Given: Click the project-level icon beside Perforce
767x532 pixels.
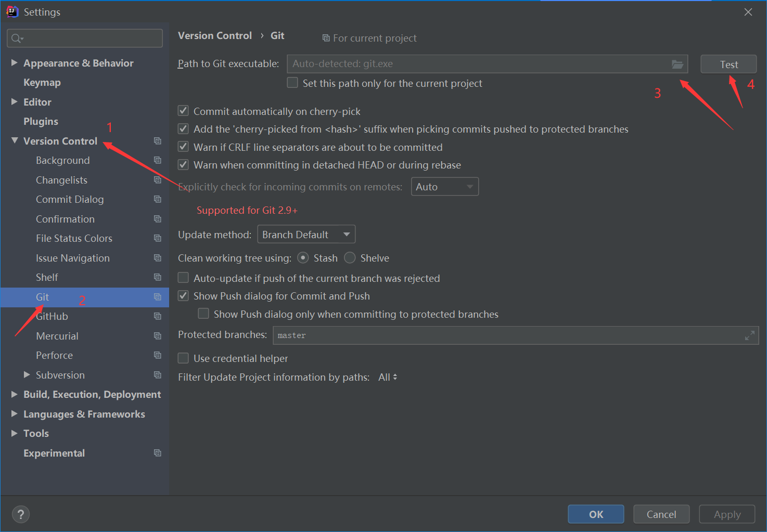Looking at the screenshot, I should tap(158, 355).
